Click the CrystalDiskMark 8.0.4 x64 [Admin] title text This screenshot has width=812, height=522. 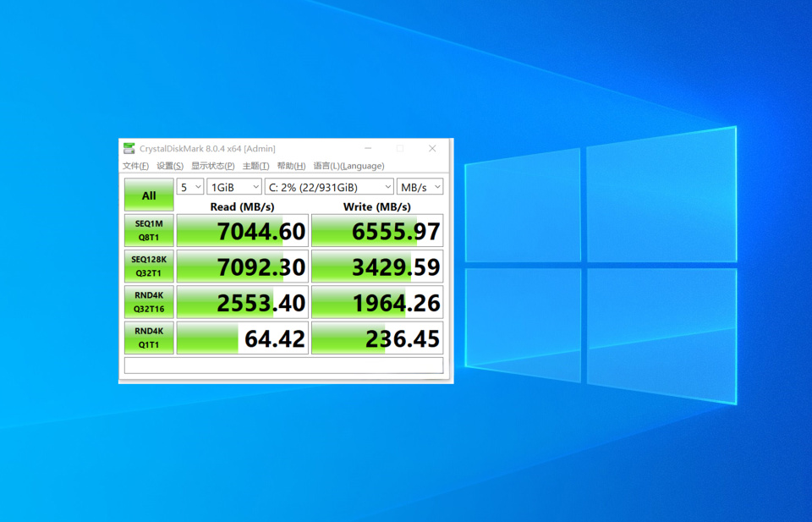207,149
